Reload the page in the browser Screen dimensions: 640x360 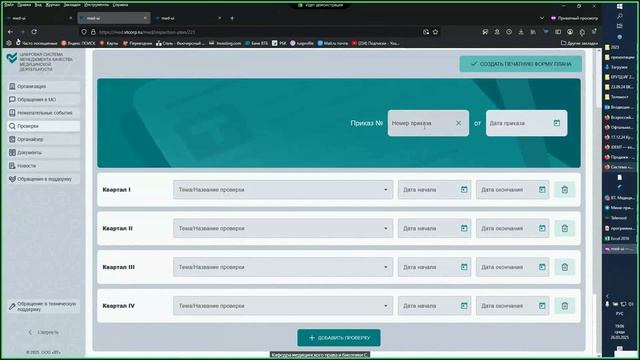coord(34,31)
